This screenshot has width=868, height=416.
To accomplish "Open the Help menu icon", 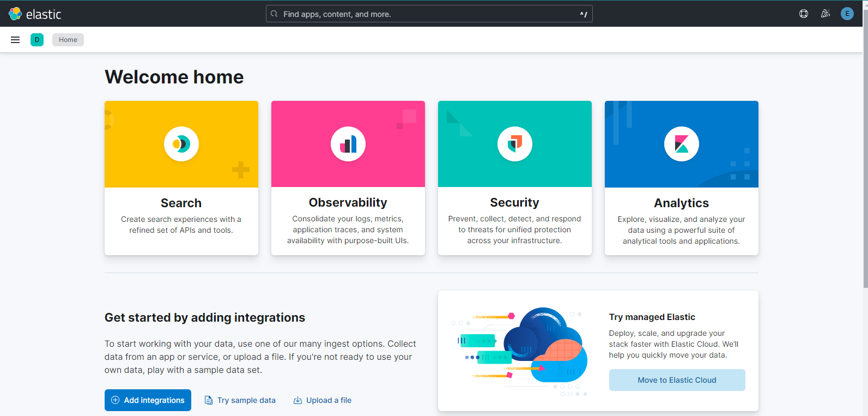I will (x=803, y=14).
